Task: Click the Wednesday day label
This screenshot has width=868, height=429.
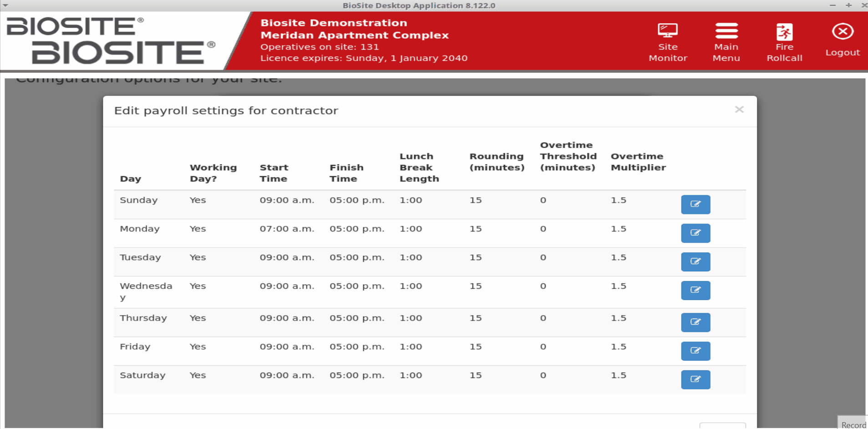Action: point(146,291)
